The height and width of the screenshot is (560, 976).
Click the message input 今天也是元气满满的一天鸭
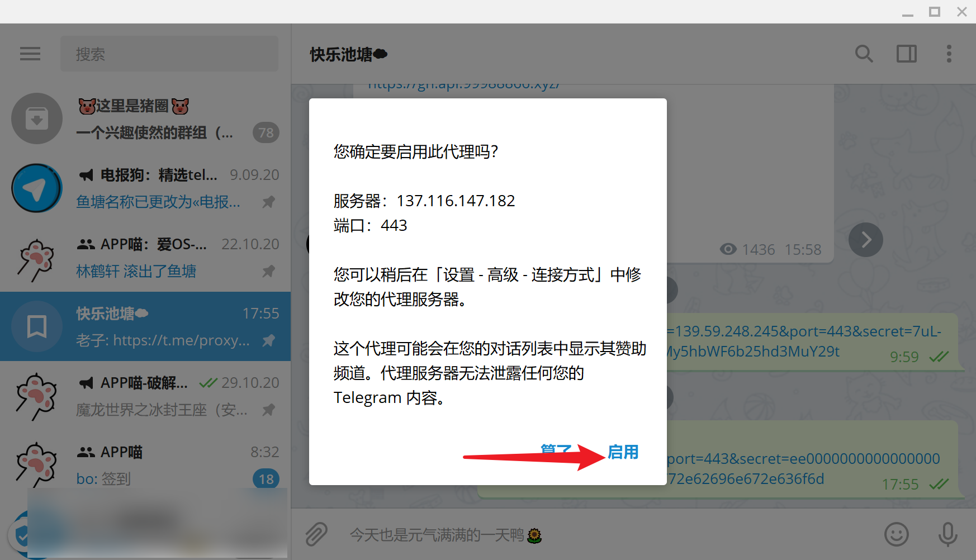446,535
